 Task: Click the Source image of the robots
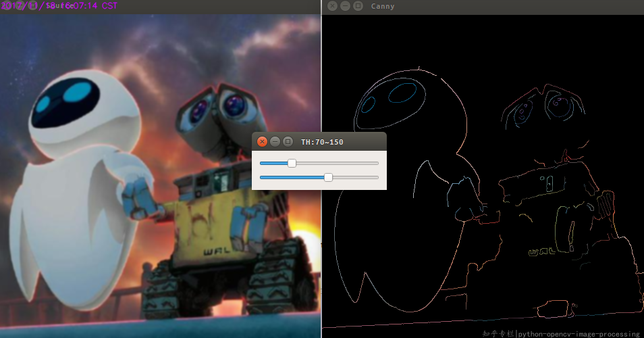tap(160, 176)
